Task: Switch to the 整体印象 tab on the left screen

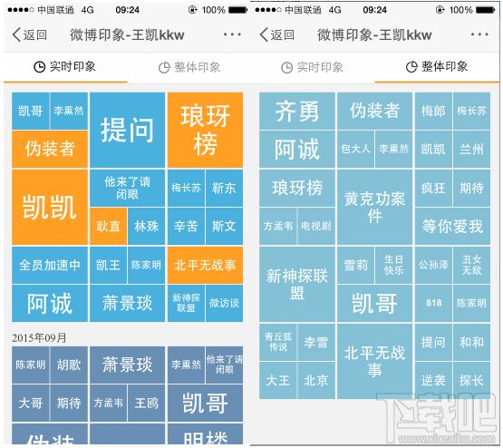Action: 189,67
